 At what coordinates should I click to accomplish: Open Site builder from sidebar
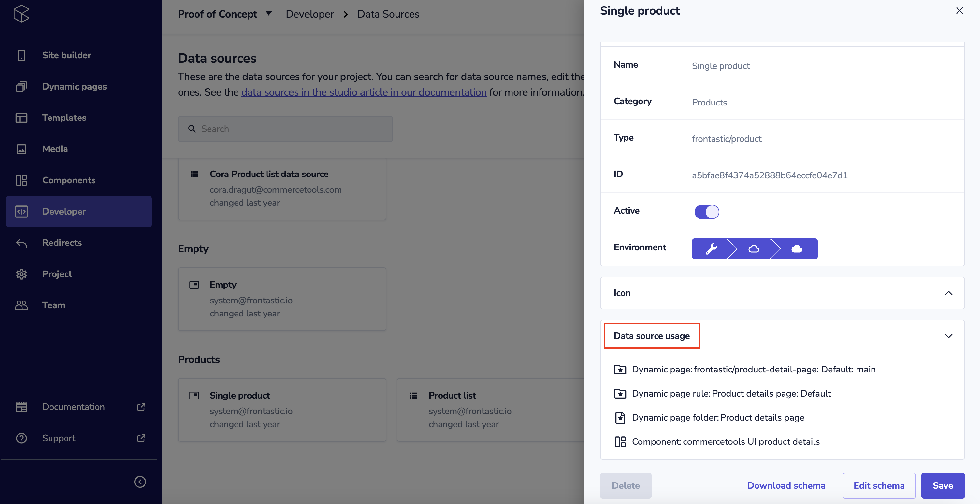click(66, 55)
